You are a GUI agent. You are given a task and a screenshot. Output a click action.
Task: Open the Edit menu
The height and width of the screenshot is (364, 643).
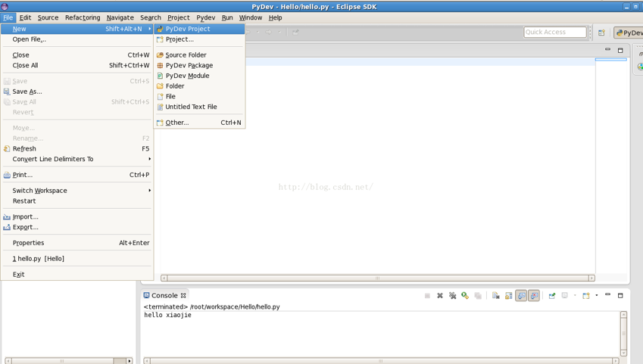click(25, 17)
